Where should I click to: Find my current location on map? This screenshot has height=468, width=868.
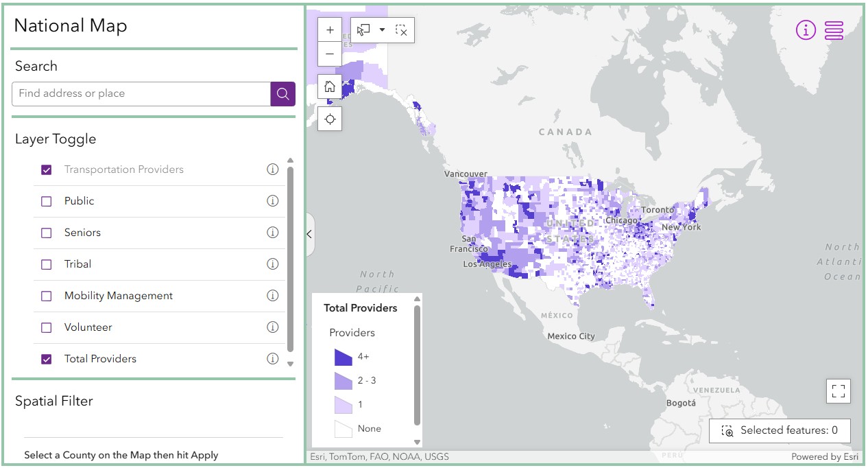tap(330, 119)
